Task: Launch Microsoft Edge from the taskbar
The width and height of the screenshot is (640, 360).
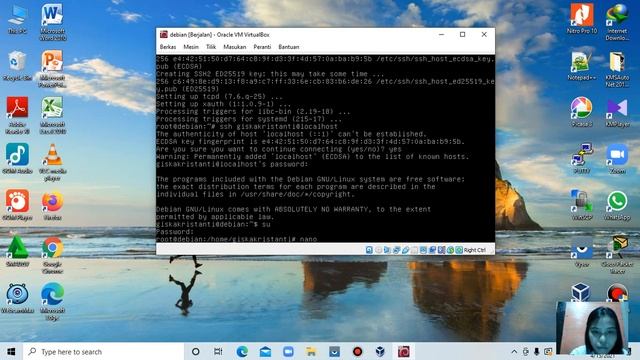Action: tap(242, 351)
